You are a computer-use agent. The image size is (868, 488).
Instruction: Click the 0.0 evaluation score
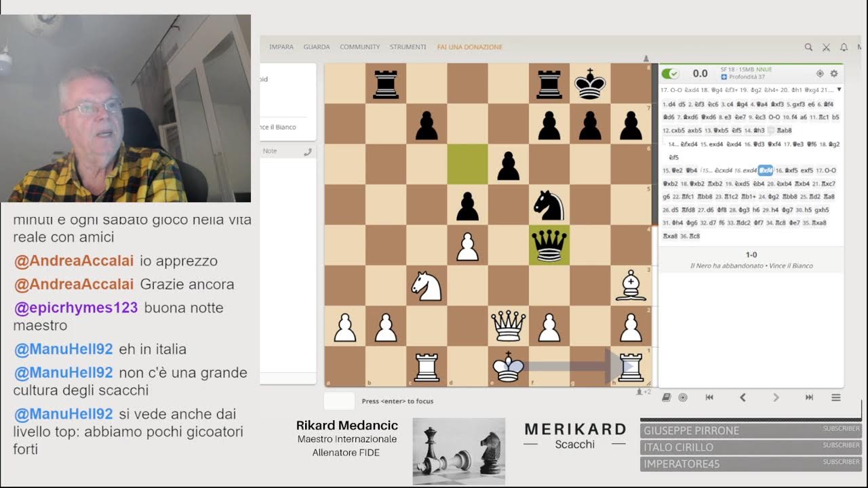tap(700, 73)
